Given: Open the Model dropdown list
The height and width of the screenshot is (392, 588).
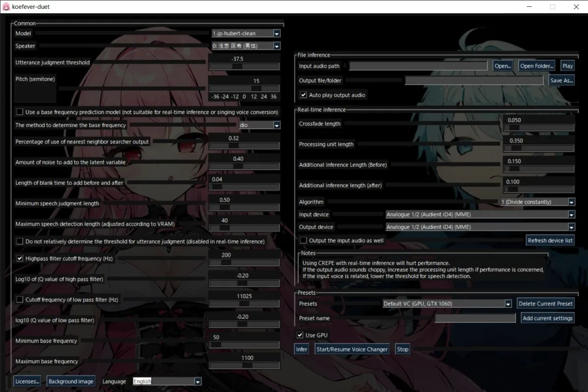Looking at the screenshot, I should [276, 34].
